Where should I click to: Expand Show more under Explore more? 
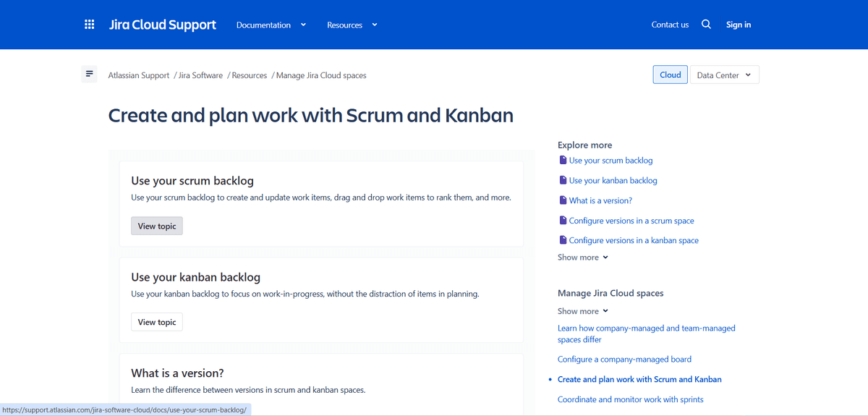coord(583,258)
